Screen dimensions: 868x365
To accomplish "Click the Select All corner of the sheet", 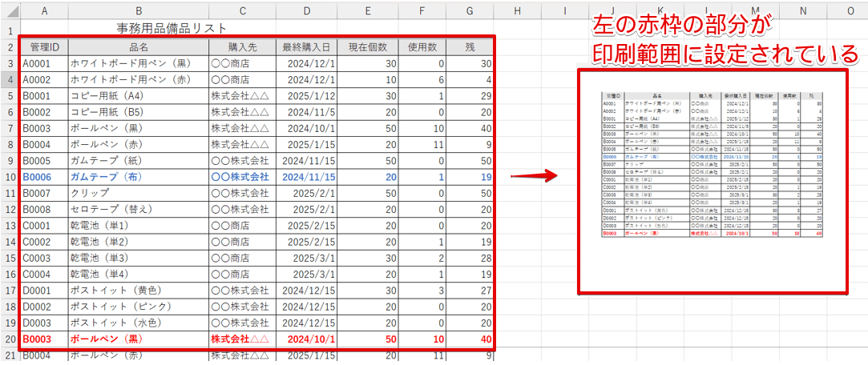I will pos(9,10).
